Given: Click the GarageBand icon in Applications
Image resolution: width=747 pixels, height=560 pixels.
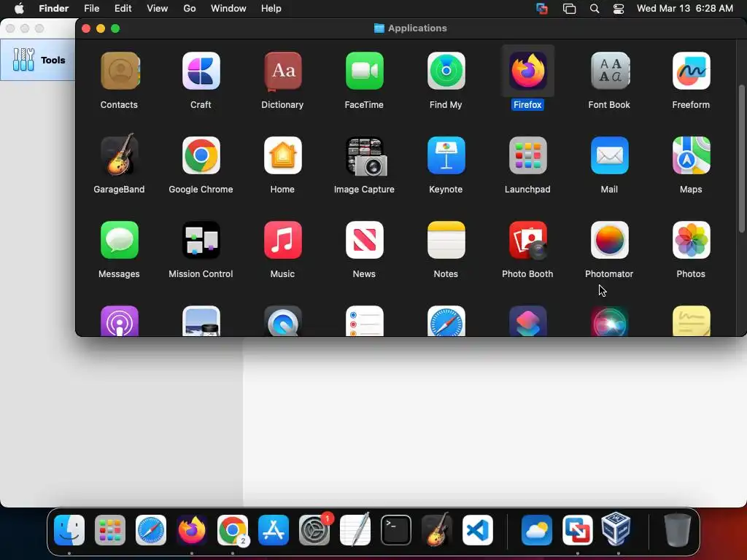Looking at the screenshot, I should (x=119, y=155).
